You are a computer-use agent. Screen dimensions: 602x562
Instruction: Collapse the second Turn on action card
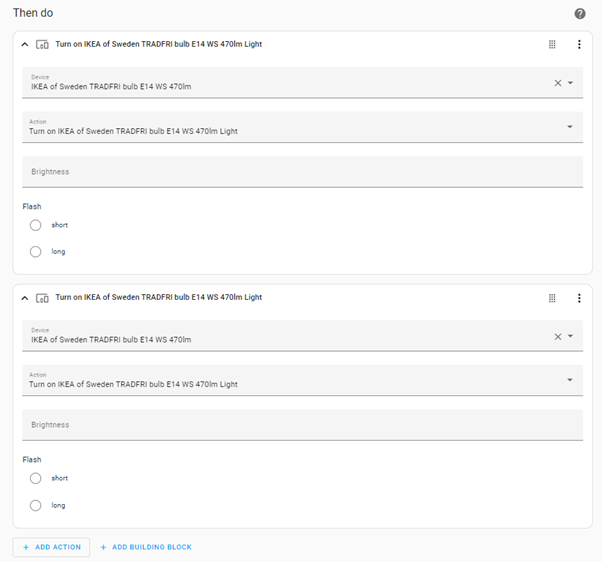point(25,298)
